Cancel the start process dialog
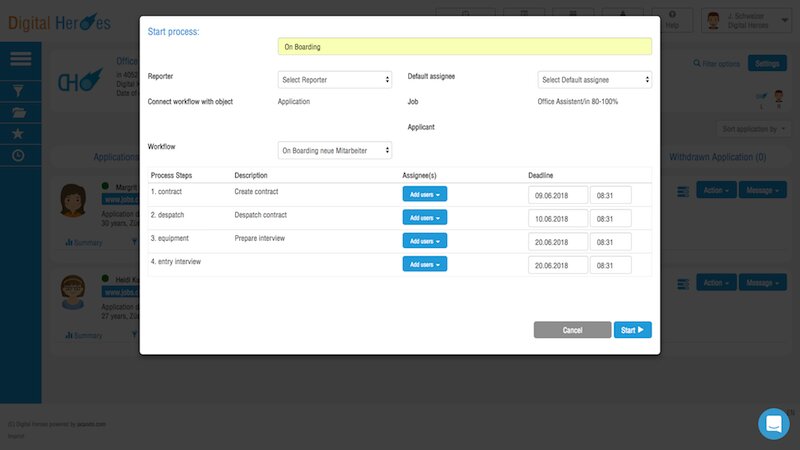 point(572,330)
